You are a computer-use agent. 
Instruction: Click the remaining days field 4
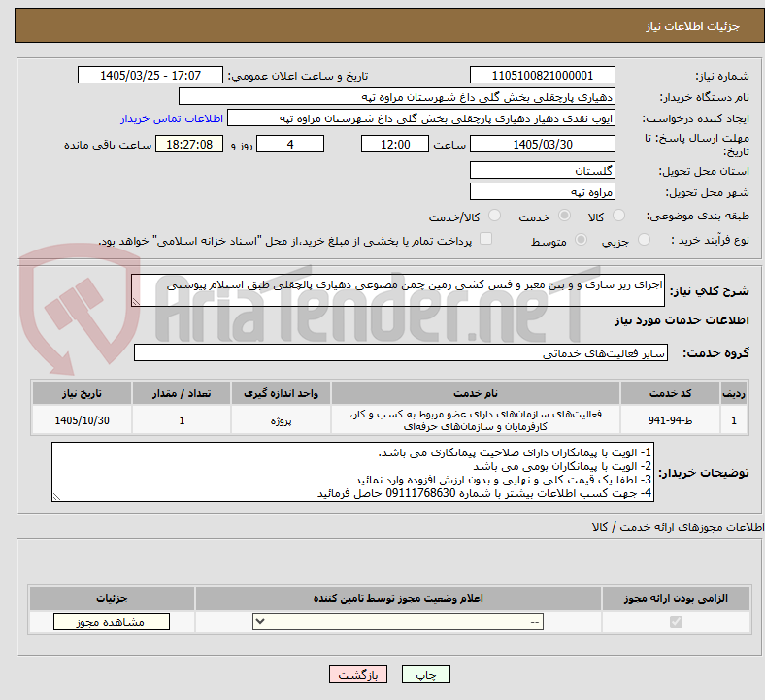(x=290, y=145)
